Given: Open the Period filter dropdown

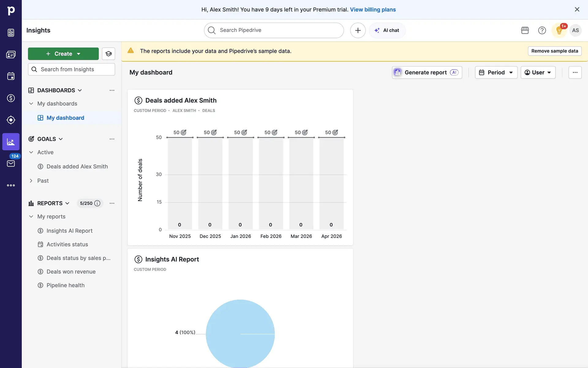Looking at the screenshot, I should 496,72.
